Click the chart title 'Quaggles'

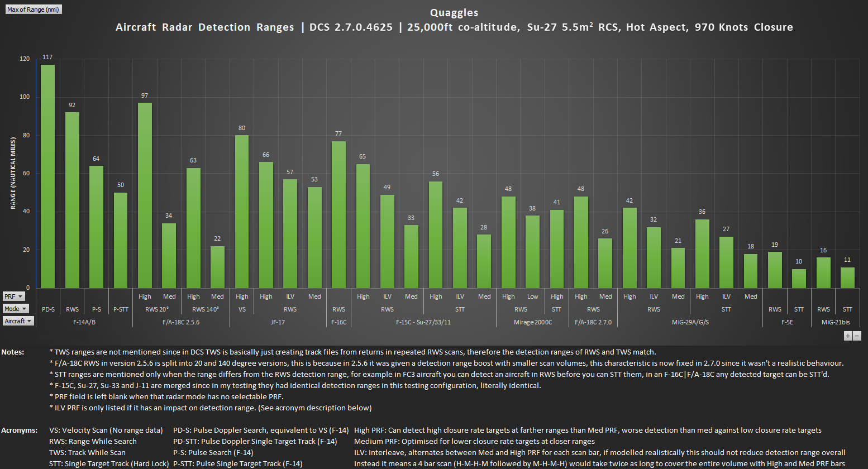(x=454, y=12)
